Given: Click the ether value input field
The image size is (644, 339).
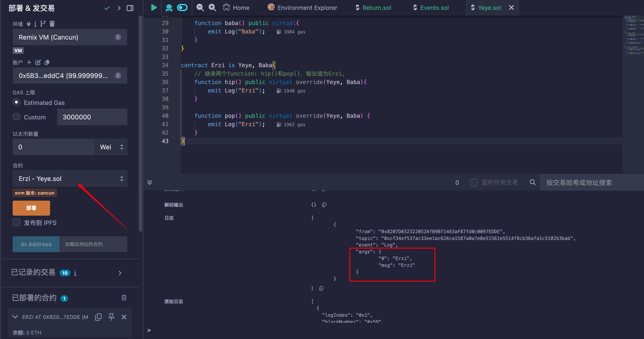Looking at the screenshot, I should [x=53, y=147].
